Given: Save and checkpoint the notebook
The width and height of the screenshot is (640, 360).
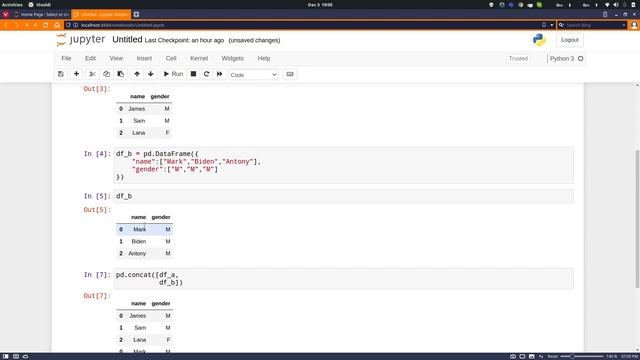Looking at the screenshot, I should point(61,74).
